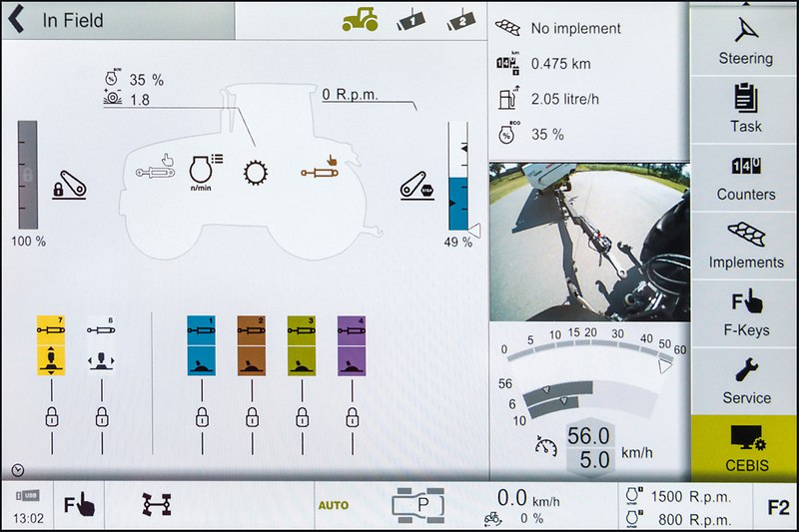
Task: Toggle the lock under blue valve 1
Action: pyautogui.click(x=202, y=416)
